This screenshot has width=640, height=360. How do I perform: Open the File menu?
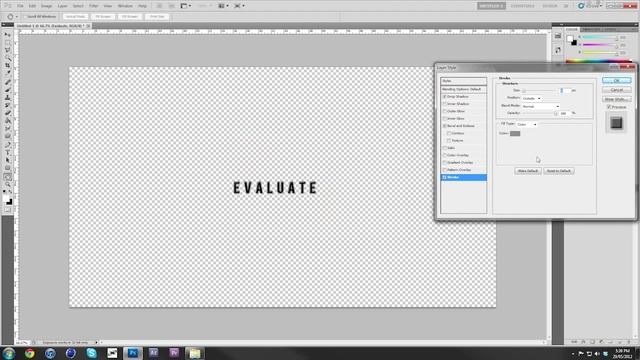pos(20,6)
